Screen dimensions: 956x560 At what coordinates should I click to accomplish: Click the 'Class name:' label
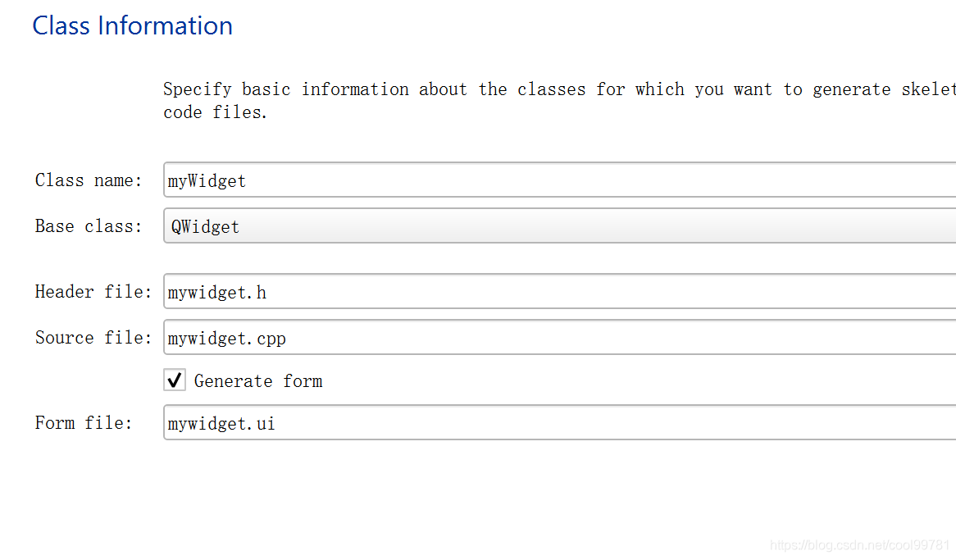tap(89, 180)
